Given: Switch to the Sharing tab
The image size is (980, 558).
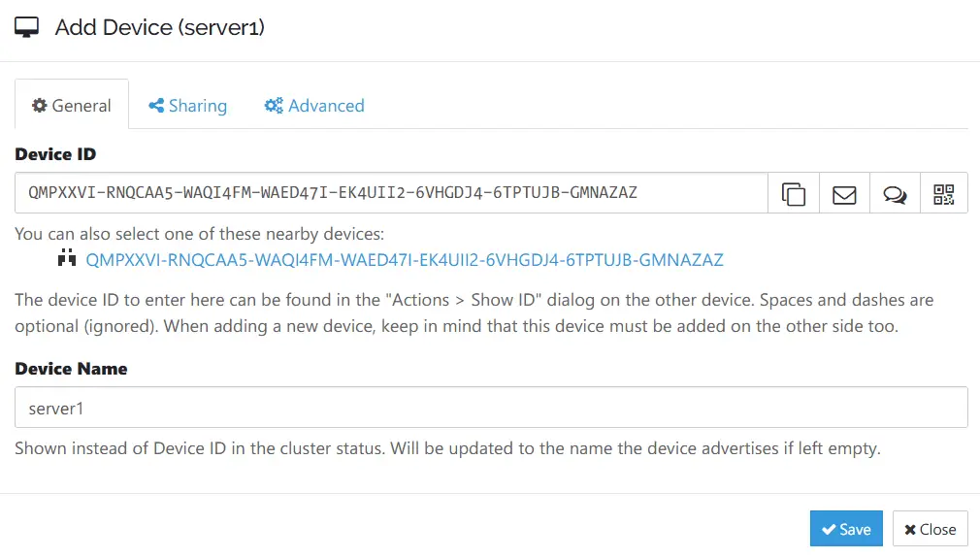Looking at the screenshot, I should (188, 106).
